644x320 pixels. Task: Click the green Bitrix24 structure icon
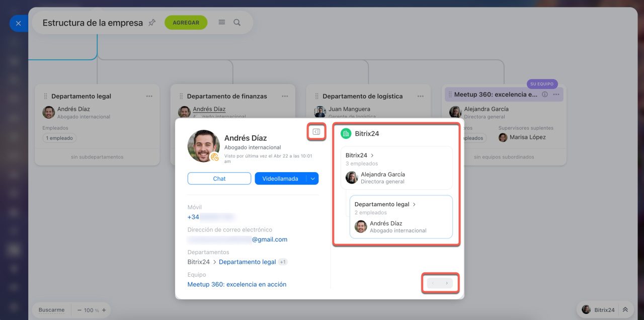(x=346, y=133)
